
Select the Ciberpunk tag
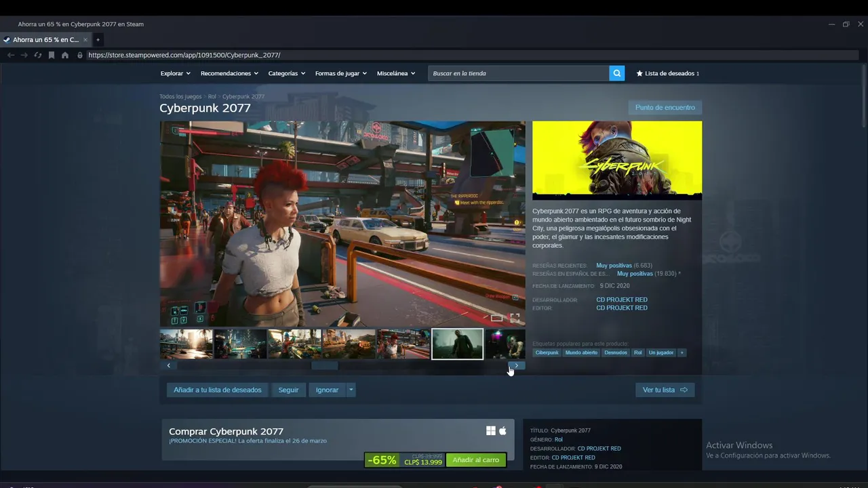click(547, 352)
